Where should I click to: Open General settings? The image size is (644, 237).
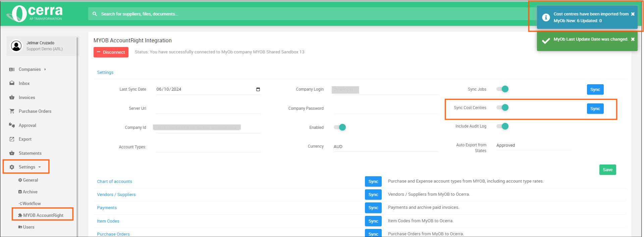pyautogui.click(x=30, y=180)
